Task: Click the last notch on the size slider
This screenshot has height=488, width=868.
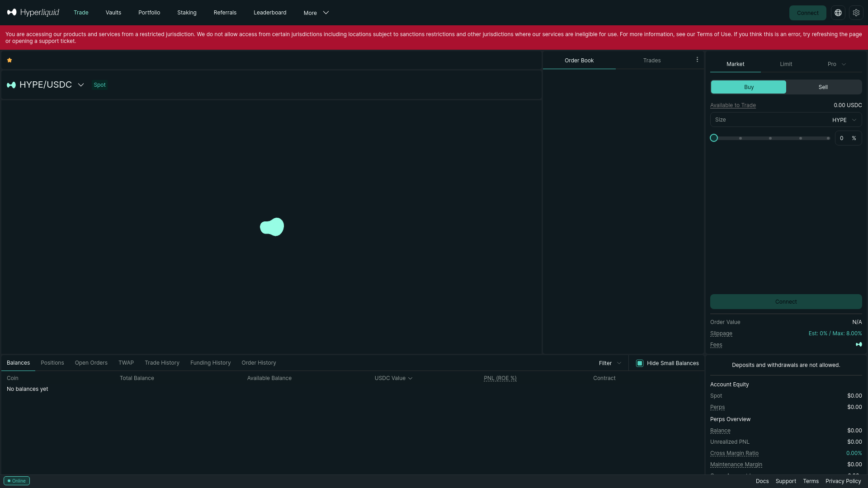Action: click(x=828, y=138)
